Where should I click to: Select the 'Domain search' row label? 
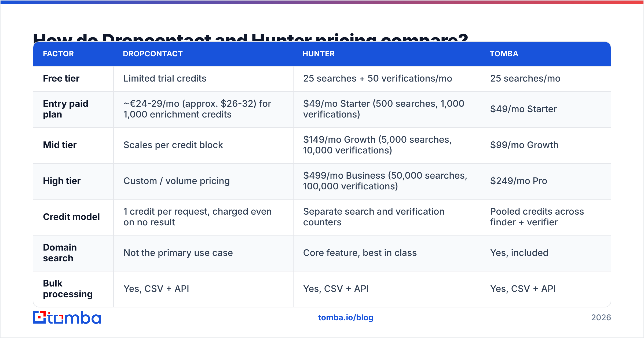point(60,253)
